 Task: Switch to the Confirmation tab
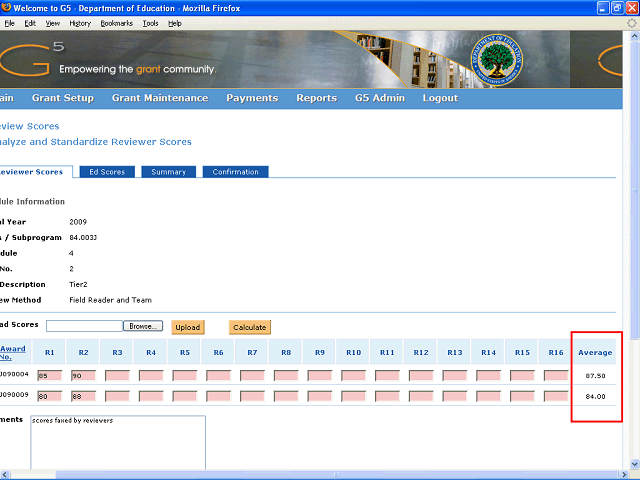236,172
